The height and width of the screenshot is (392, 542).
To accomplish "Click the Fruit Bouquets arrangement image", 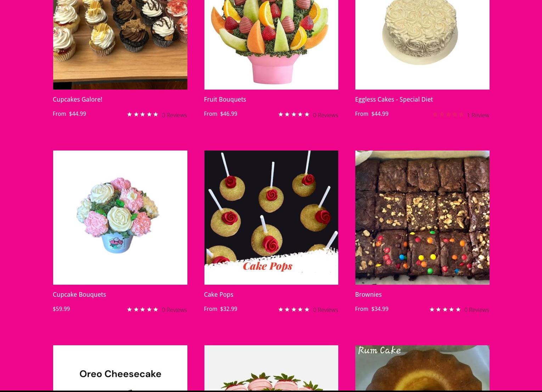I will pyautogui.click(x=271, y=45).
